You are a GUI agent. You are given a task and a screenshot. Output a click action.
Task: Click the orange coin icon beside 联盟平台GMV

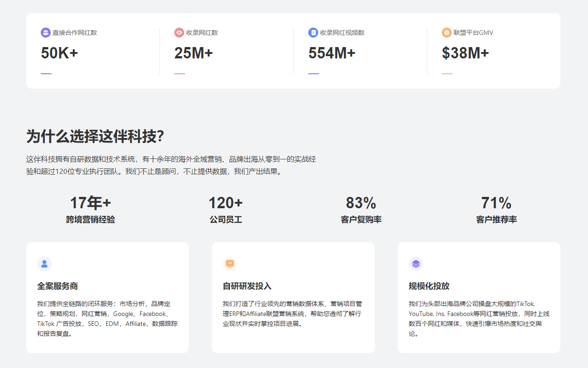[x=447, y=33]
